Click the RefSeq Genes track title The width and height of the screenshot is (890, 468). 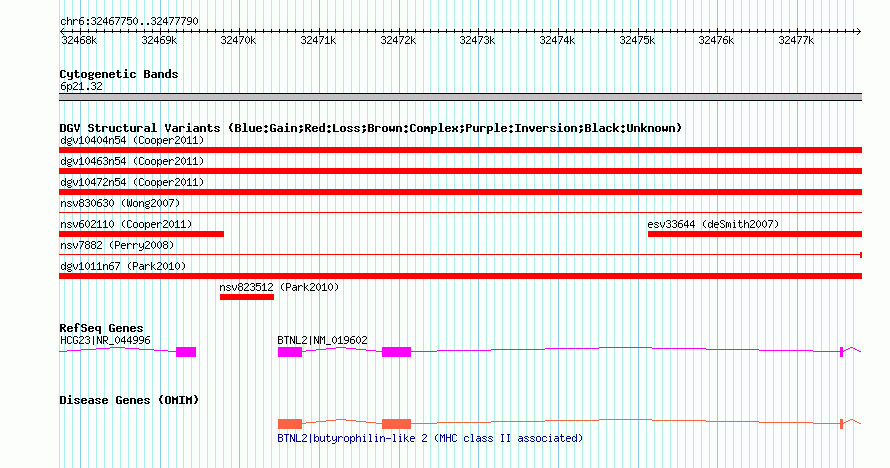coord(101,328)
